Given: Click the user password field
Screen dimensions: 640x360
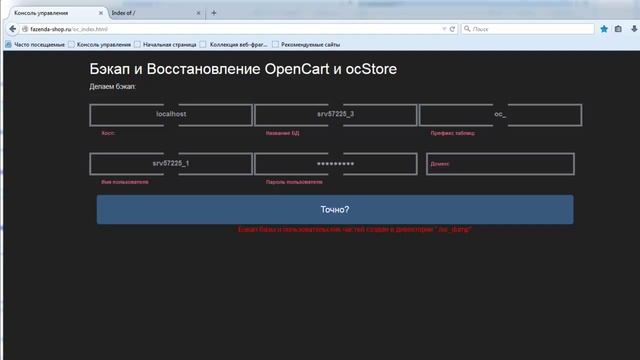Looking at the screenshot, I should 336,164.
